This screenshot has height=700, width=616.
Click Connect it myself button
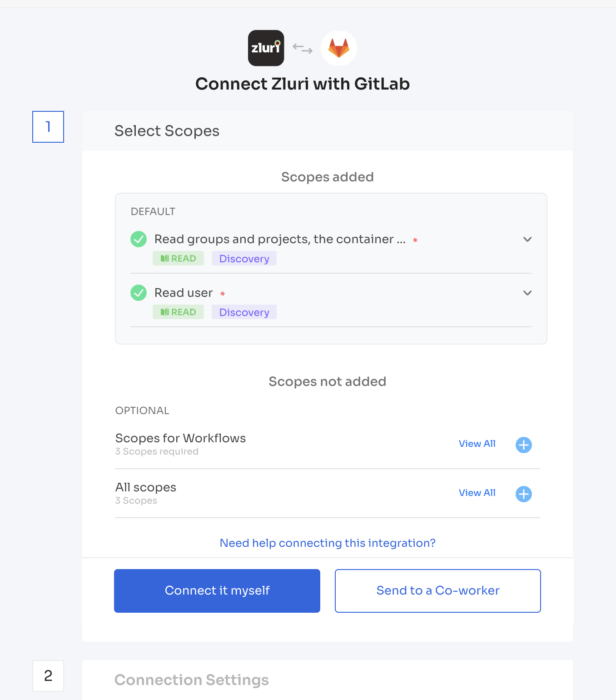[217, 591]
